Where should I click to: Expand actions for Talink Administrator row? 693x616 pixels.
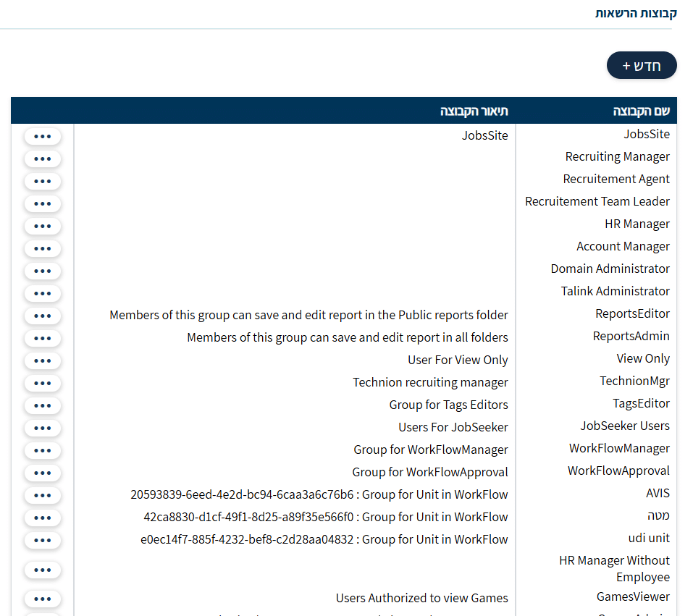(x=43, y=293)
